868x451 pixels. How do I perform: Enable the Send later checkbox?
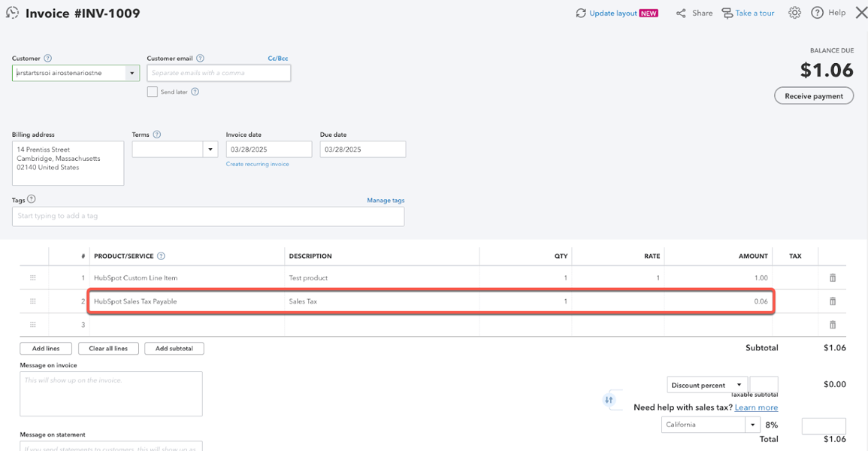pyautogui.click(x=153, y=92)
